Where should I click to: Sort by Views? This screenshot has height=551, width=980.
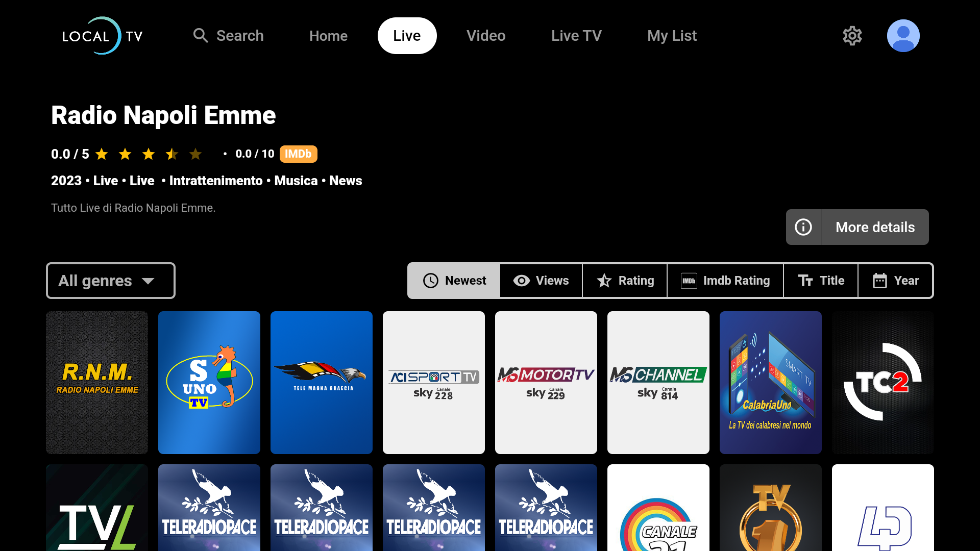(x=541, y=281)
